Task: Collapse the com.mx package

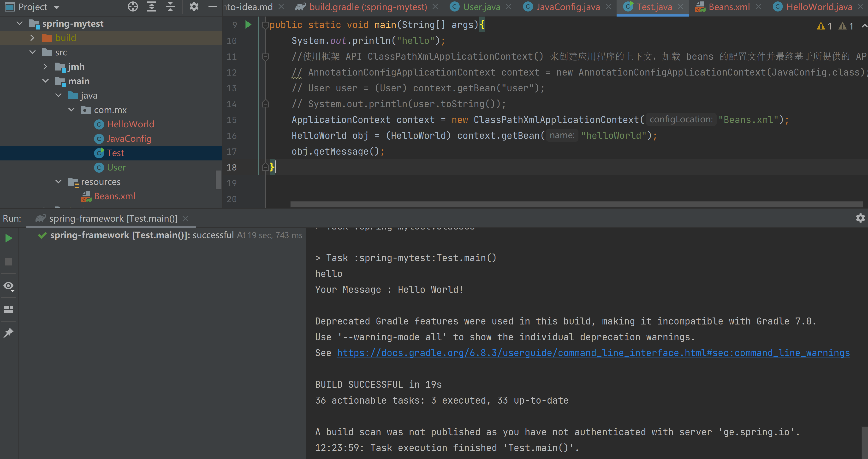Action: [71, 110]
